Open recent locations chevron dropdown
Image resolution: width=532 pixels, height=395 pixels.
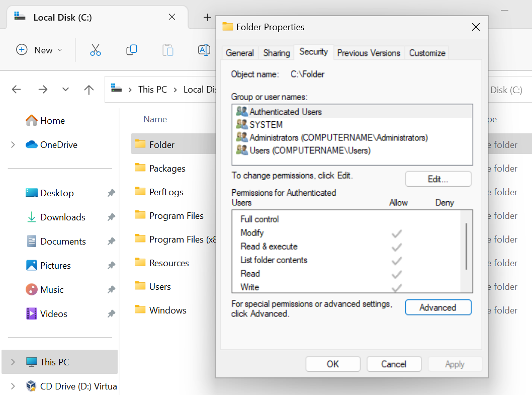[x=65, y=90]
